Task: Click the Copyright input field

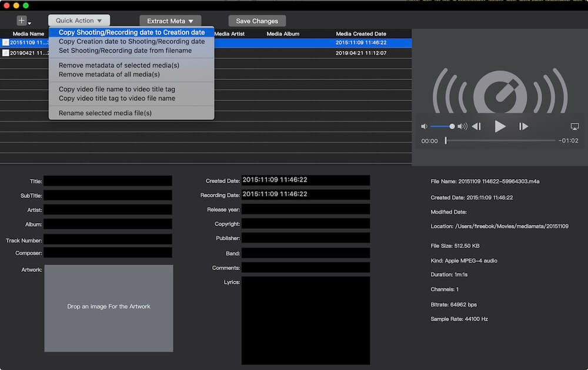Action: click(306, 224)
